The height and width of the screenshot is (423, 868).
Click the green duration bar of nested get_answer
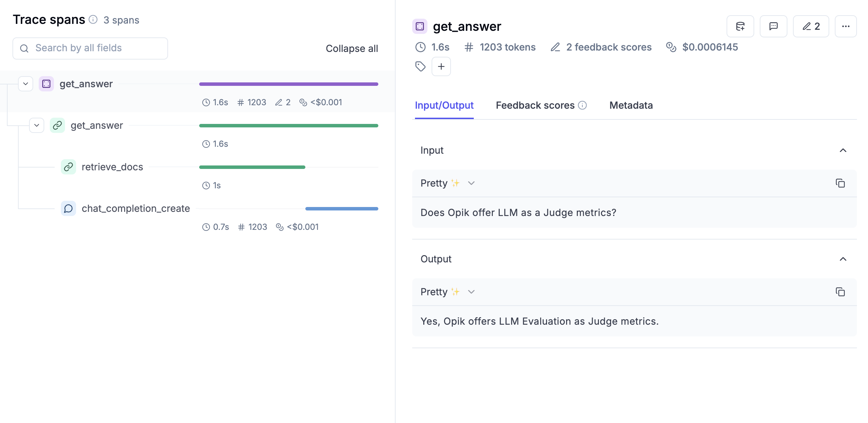289,125
